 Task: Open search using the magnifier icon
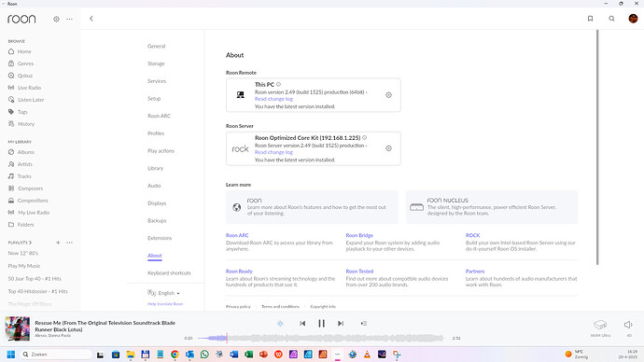[x=611, y=19]
